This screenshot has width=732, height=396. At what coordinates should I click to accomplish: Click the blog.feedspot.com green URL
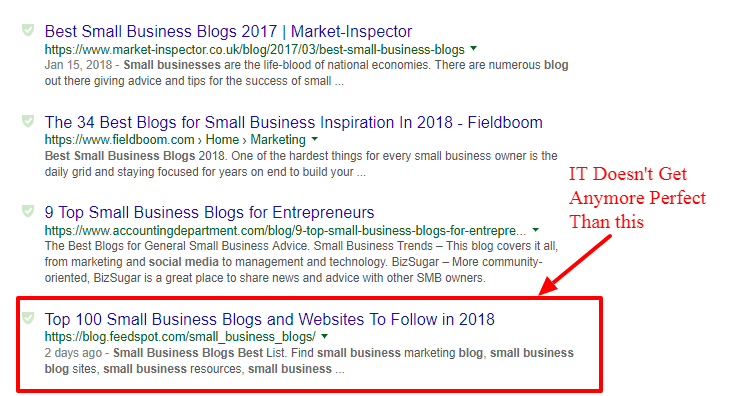[x=180, y=337]
